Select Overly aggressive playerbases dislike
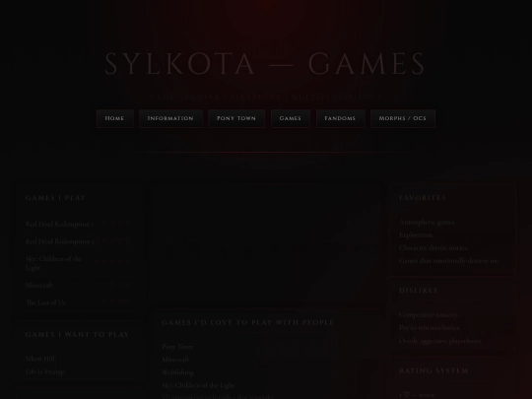The height and width of the screenshot is (399, 532). (x=440, y=341)
